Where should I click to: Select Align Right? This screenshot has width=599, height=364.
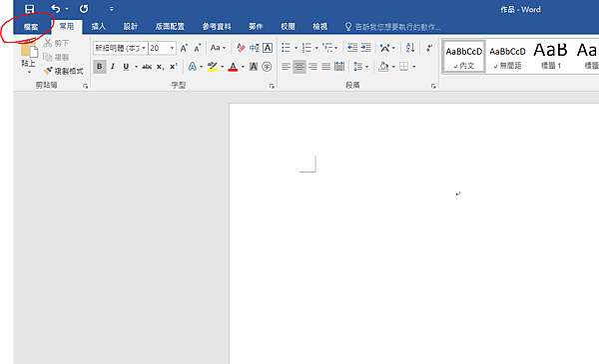tap(312, 67)
